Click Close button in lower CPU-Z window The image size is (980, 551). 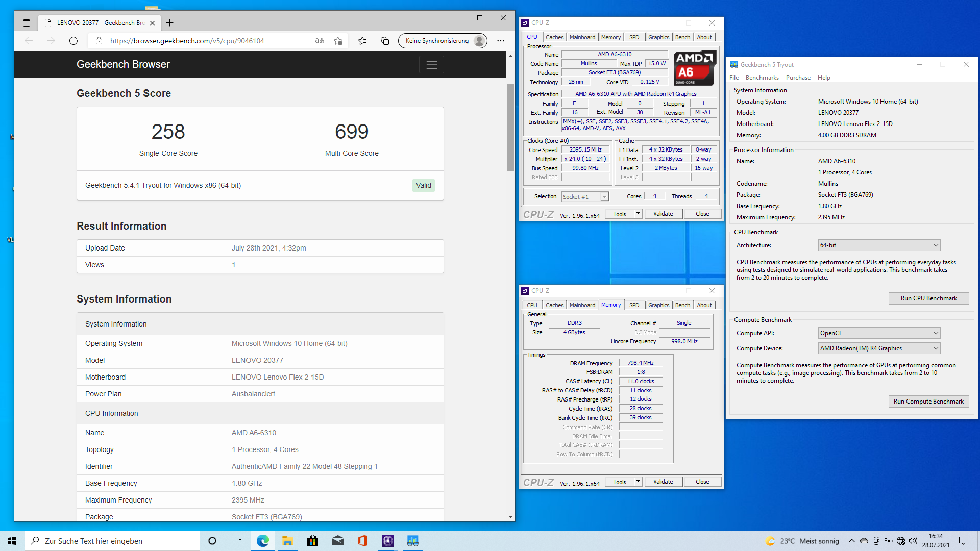pos(702,482)
